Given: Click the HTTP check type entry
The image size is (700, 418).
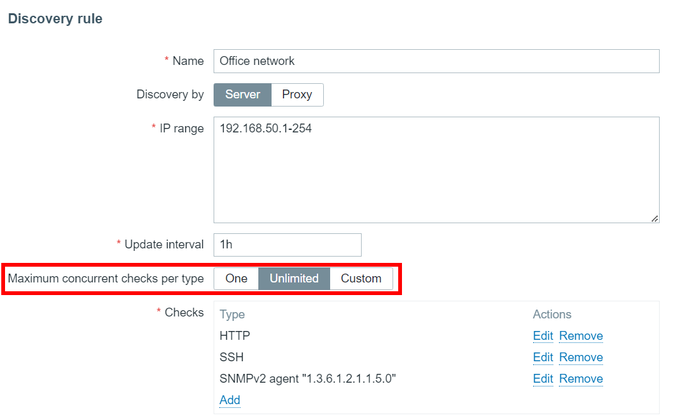Looking at the screenshot, I should click(x=235, y=336).
